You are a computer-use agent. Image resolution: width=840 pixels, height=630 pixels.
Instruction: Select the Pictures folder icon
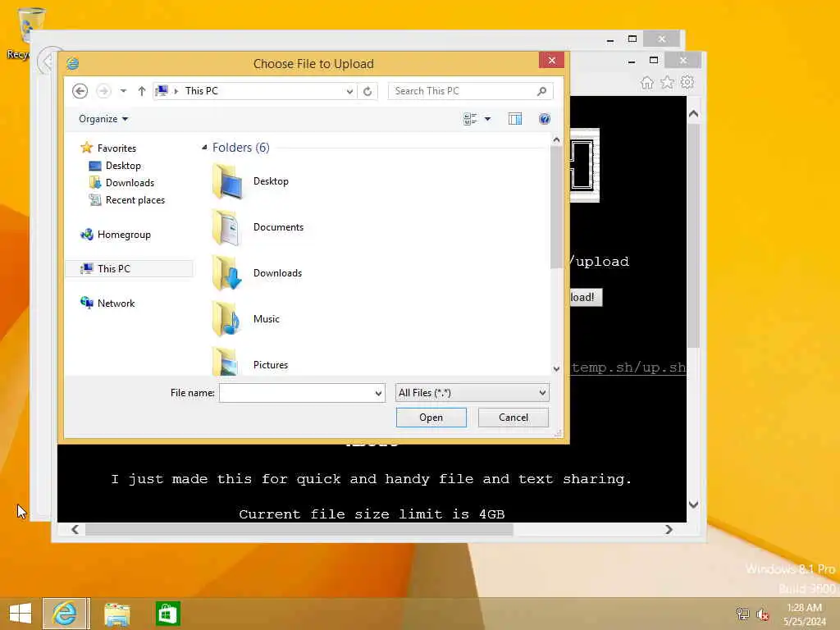[x=226, y=362]
